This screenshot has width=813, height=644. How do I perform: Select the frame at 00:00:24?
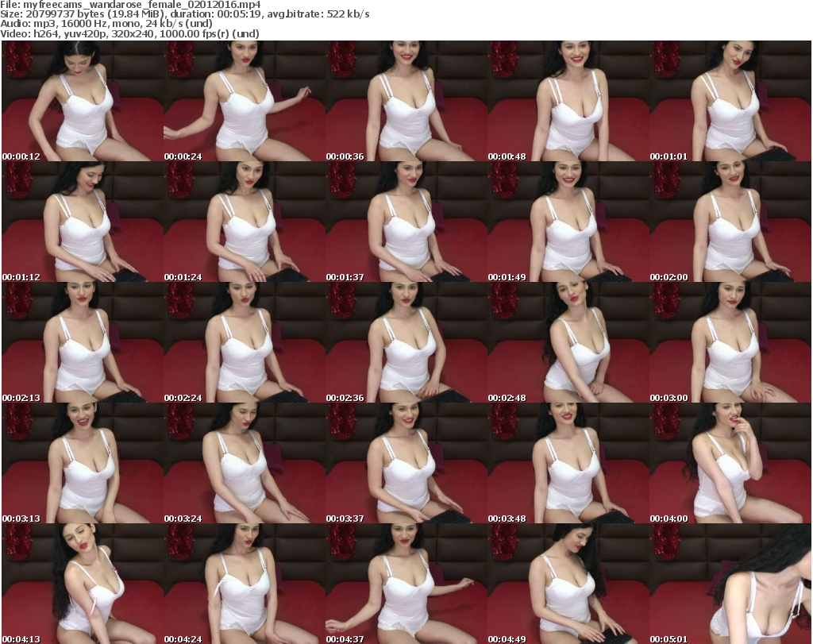[x=245, y=101]
